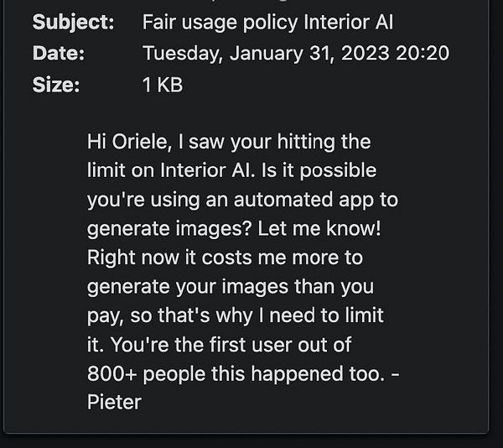This screenshot has width=503, height=448.
Task: Click the signature name "Pieter"
Action: tap(114, 403)
